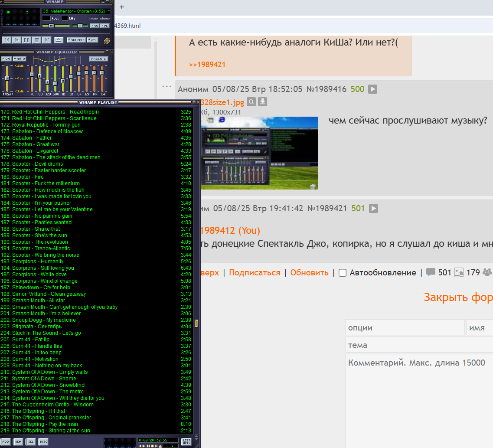Image resolution: width=493 pixels, height=448 pixels.
Task: Click the Winamp eject/open file button
Action: [x=59, y=40]
